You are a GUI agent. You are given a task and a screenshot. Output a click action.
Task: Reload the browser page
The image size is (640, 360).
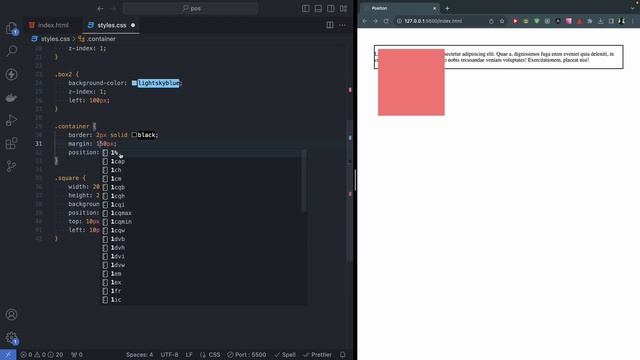pyautogui.click(x=386, y=21)
